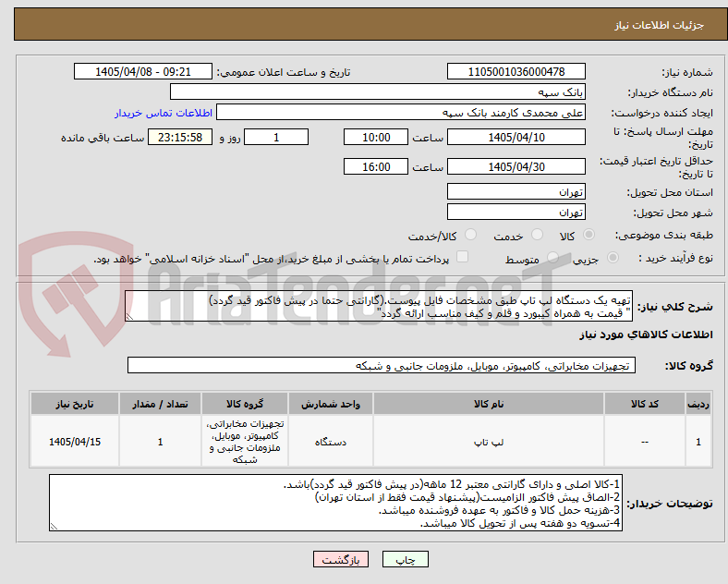Image resolution: width=728 pixels, height=584 pixels.
Task: Click the توضیحات خریدار notes textarea
Action: pos(335,503)
